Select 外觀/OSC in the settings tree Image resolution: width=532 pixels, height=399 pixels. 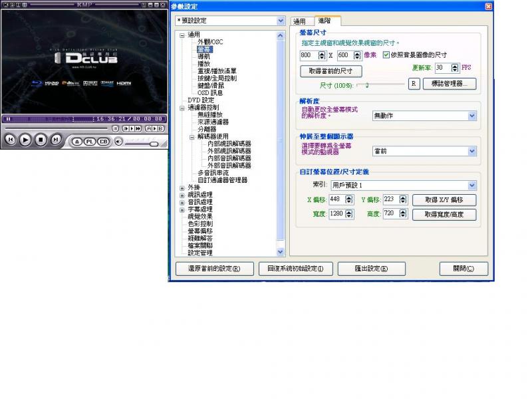[210, 42]
